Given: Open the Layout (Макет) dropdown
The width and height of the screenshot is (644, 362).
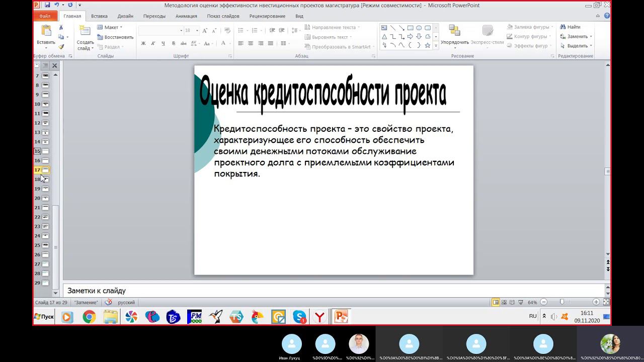Looking at the screenshot, I should pos(110,27).
